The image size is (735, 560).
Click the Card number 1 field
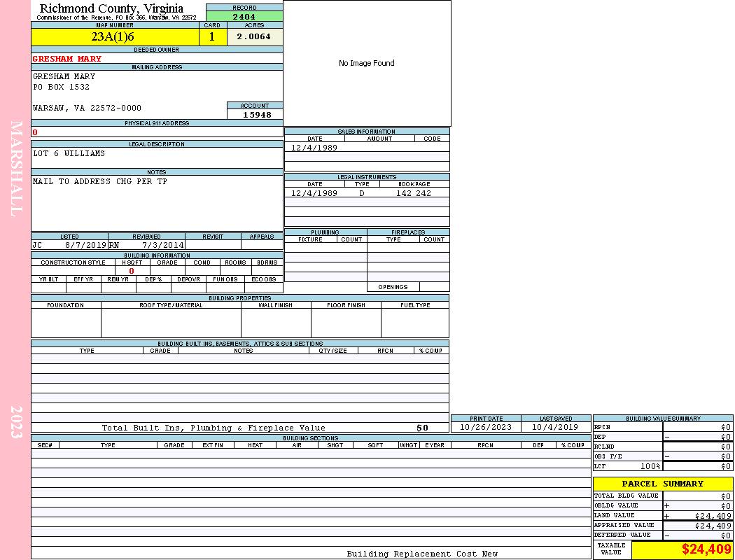(x=212, y=37)
